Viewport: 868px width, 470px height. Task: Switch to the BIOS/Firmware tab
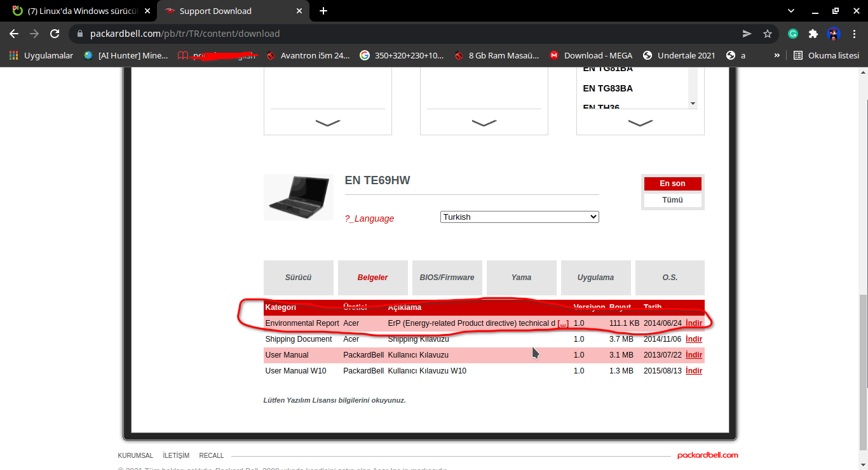tap(447, 278)
